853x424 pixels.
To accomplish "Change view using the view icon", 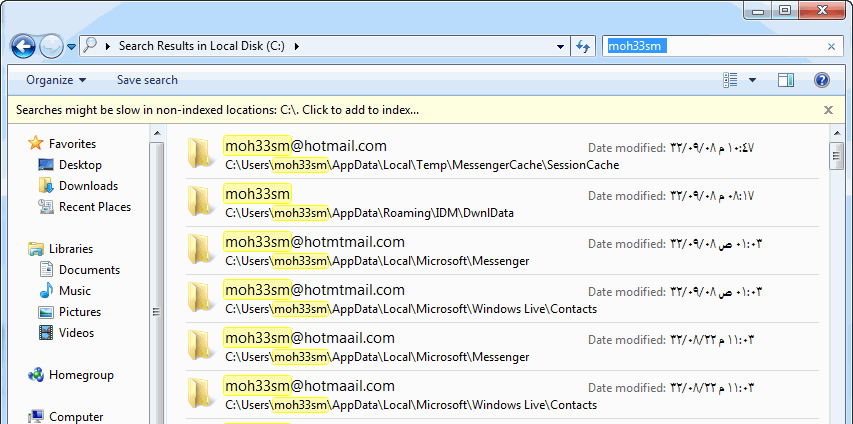I will click(x=730, y=80).
